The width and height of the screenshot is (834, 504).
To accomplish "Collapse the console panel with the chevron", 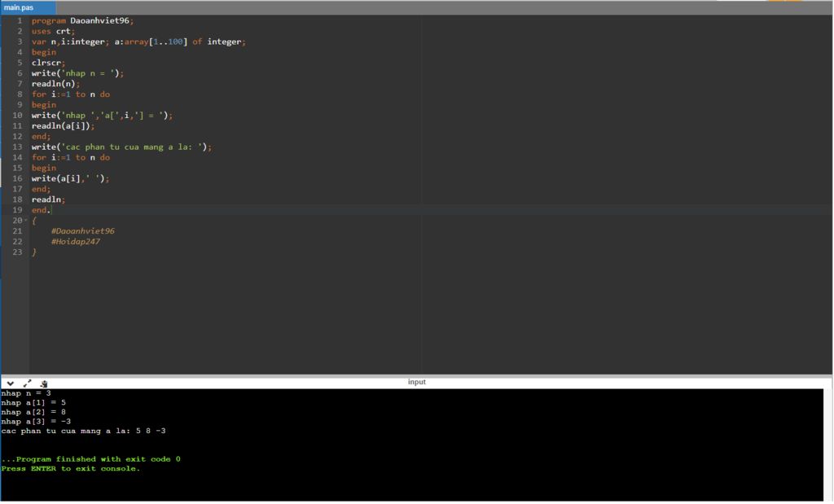I will (10, 383).
